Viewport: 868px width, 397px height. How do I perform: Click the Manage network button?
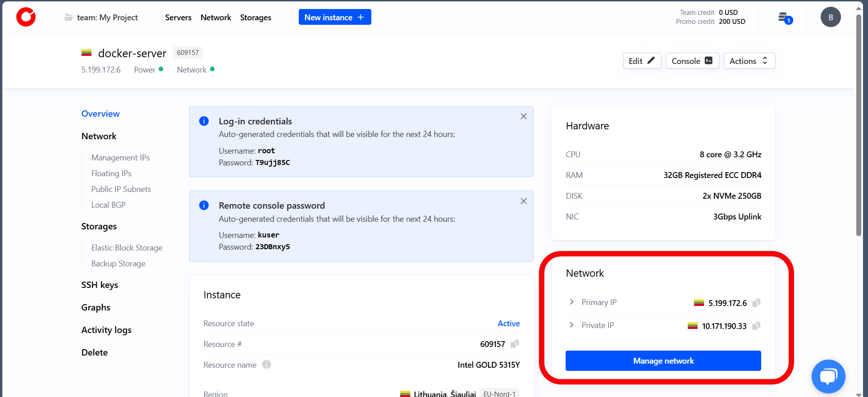[663, 361]
